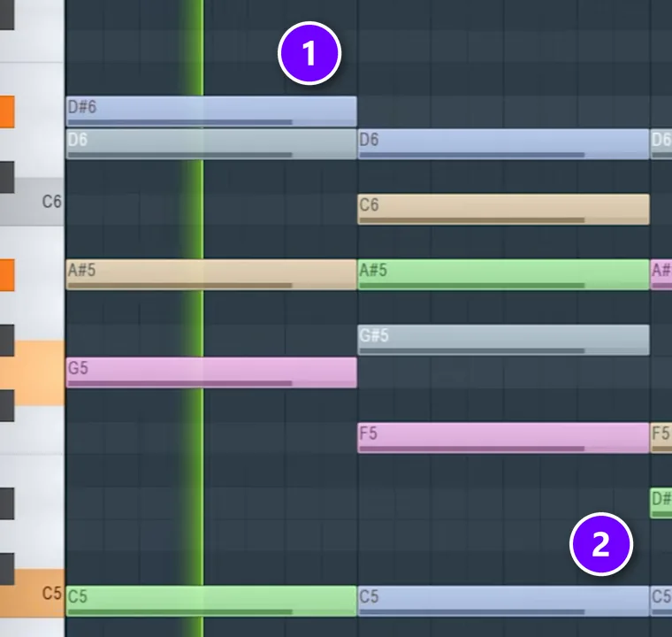
Task: Select the grey G#5 note
Action: point(503,340)
